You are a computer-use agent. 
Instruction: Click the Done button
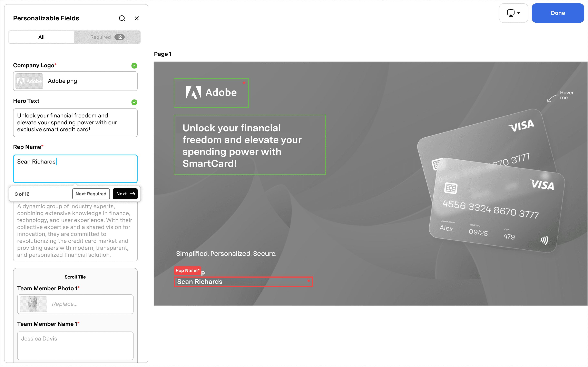coord(558,13)
